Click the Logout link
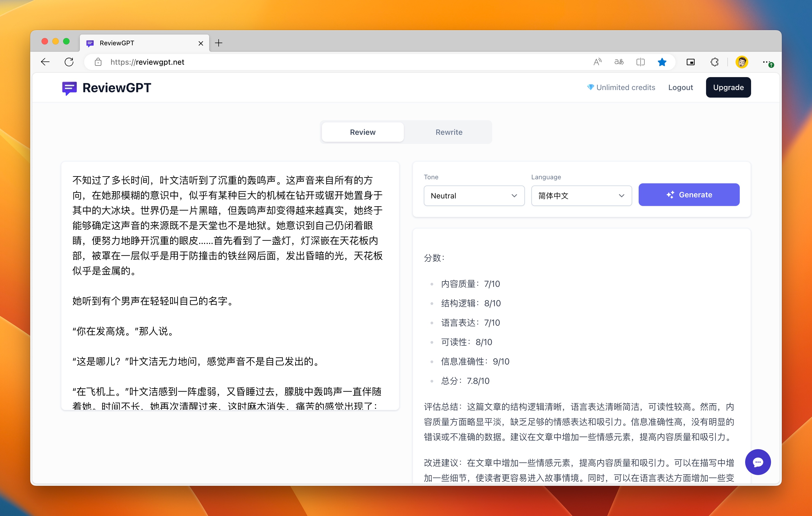This screenshot has height=516, width=812. point(680,87)
